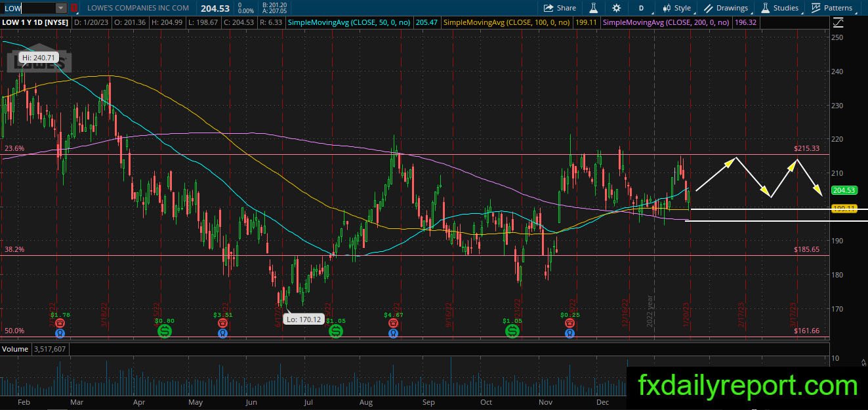Click blue lightbulb icon below $3.51 earnings
Image resolution: width=868 pixels, height=410 pixels.
click(x=223, y=333)
